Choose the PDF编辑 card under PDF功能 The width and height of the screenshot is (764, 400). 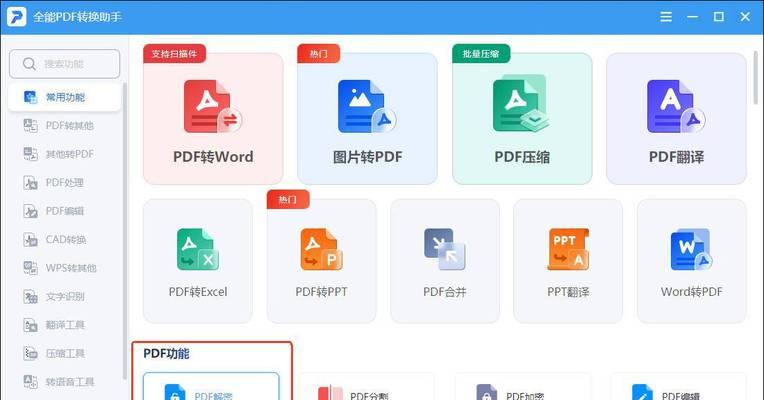678,387
